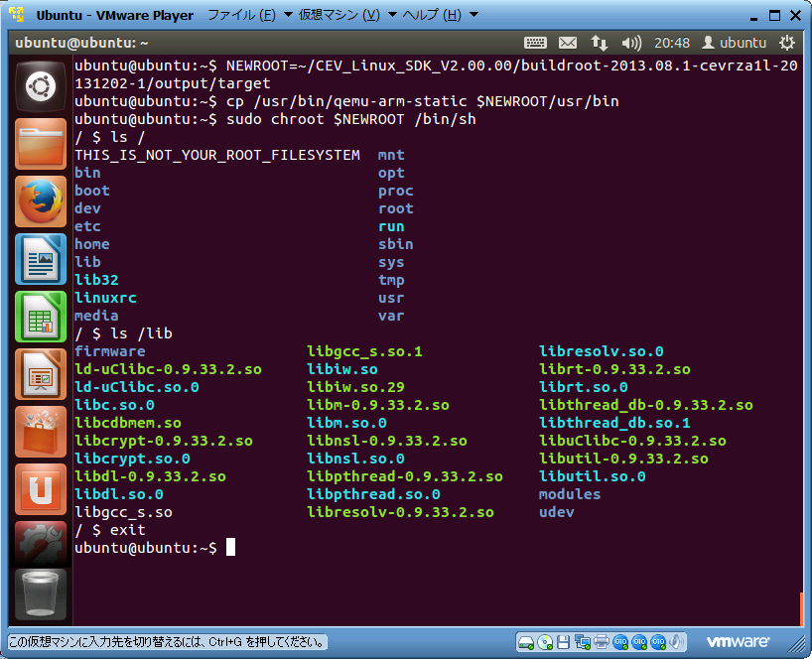Screen dimensions: 812x659
Task: Expand the arrow beside 仮想マシン (V)
Action: 392,15
